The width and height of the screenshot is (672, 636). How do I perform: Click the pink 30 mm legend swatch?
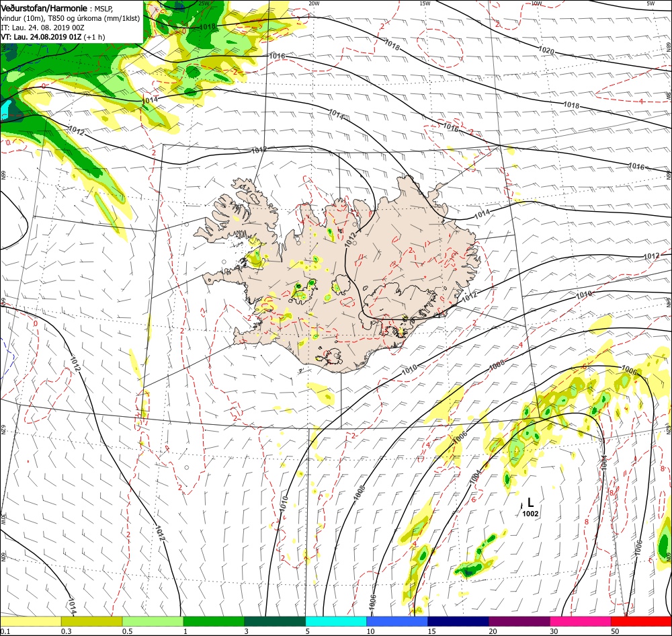581,621
